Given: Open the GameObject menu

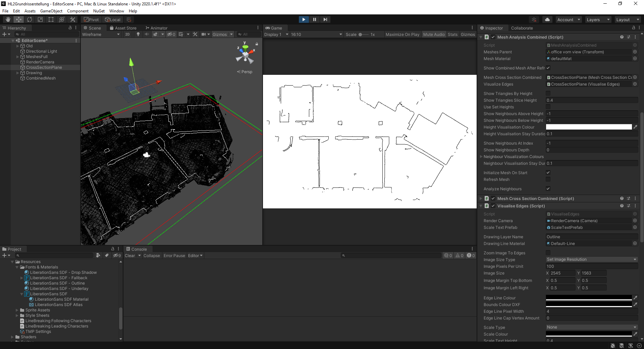Looking at the screenshot, I should coord(51,11).
